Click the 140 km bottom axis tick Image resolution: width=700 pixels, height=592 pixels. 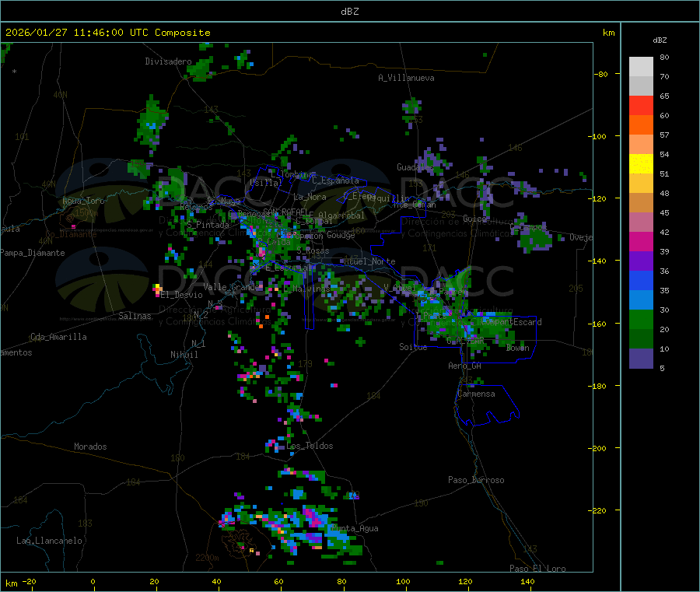527,581
